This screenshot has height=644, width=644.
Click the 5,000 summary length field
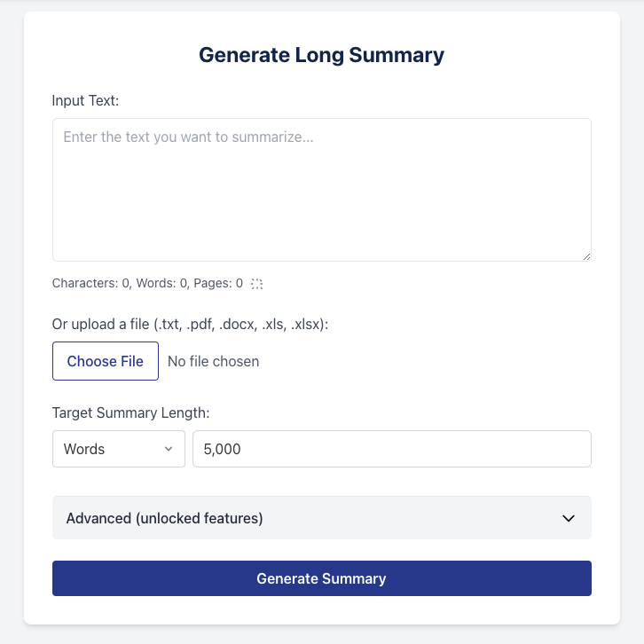391,449
